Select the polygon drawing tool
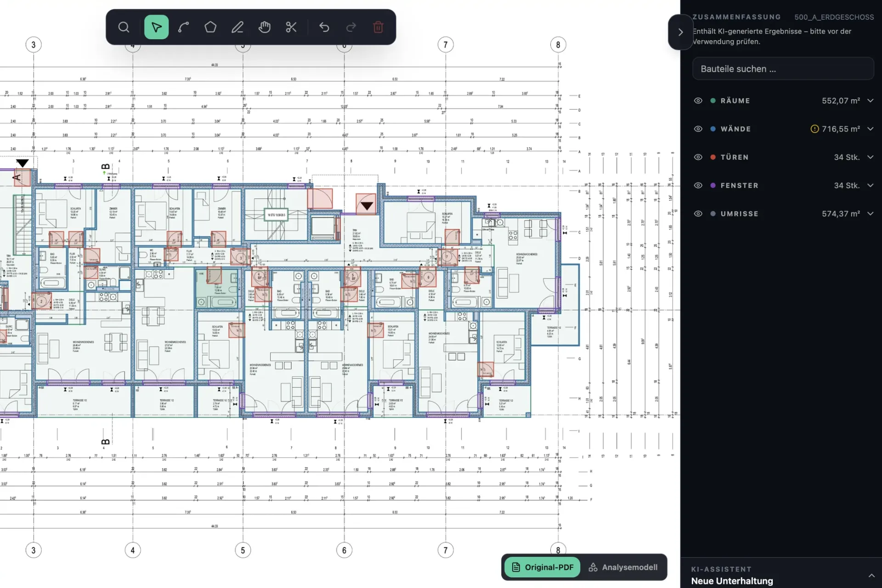 [210, 27]
